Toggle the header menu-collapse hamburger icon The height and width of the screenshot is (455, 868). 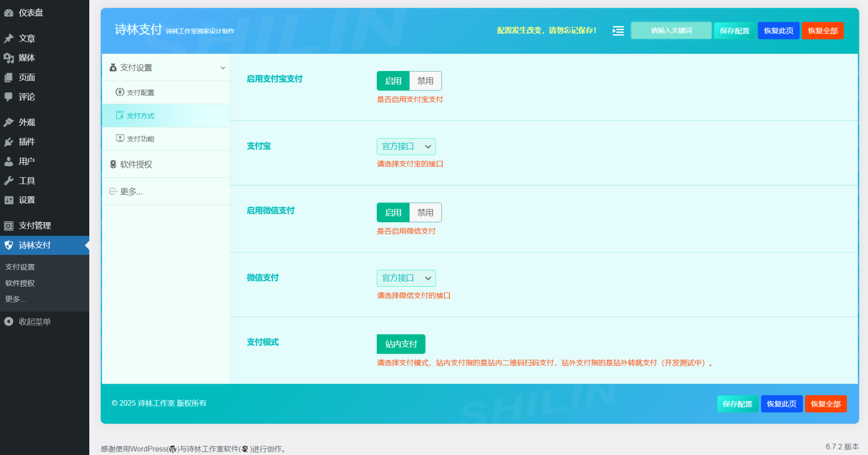(x=618, y=31)
